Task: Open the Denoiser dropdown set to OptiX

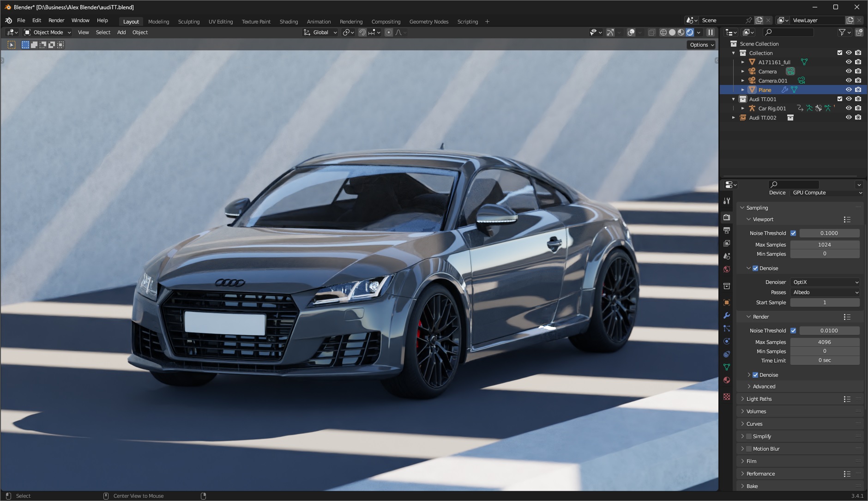Action: click(x=825, y=282)
